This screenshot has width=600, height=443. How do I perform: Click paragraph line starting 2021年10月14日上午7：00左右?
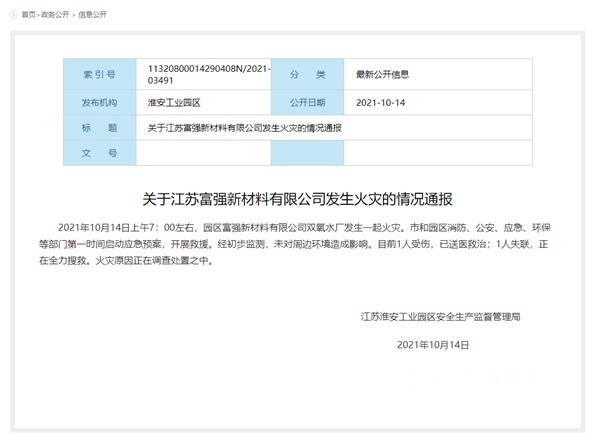304,228
